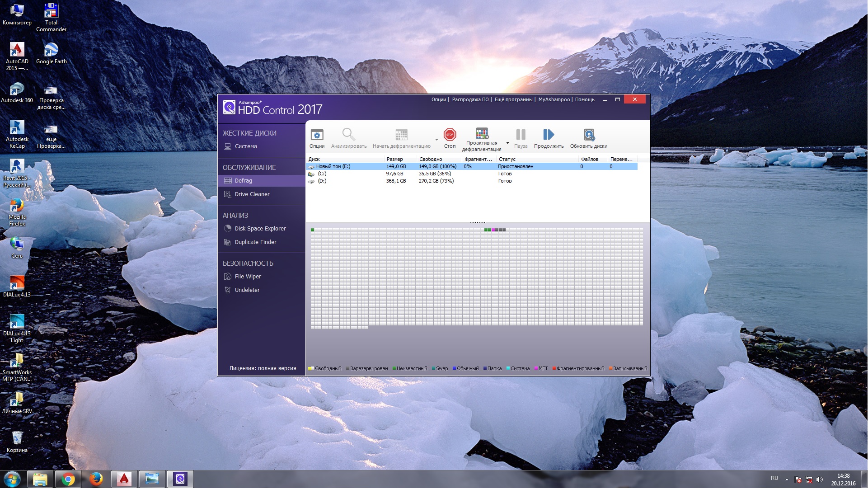The width and height of the screenshot is (868, 489).
Task: Click the Проактивная дефрагментация icon
Action: click(482, 134)
